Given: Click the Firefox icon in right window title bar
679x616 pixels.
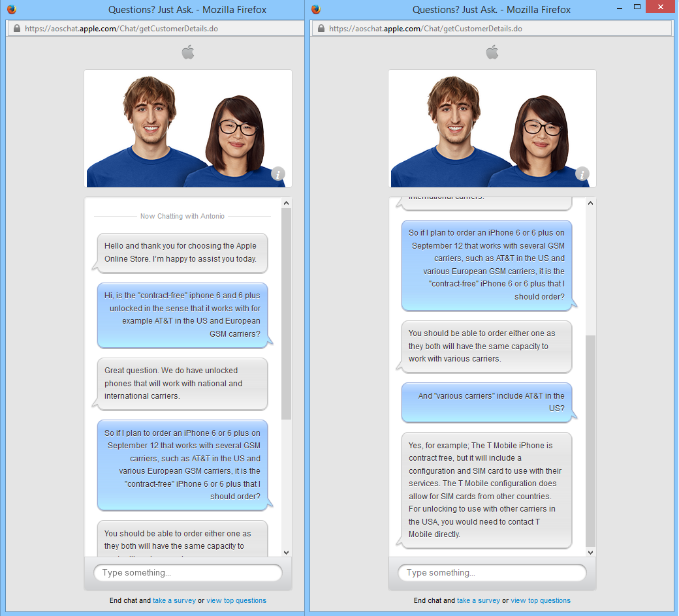Looking at the screenshot, I should (316, 9).
